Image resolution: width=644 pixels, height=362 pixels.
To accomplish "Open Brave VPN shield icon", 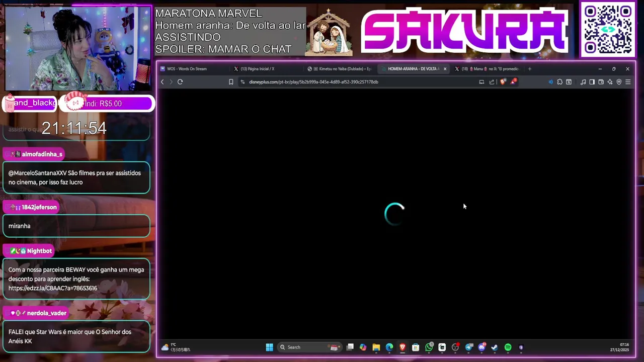I will click(619, 82).
